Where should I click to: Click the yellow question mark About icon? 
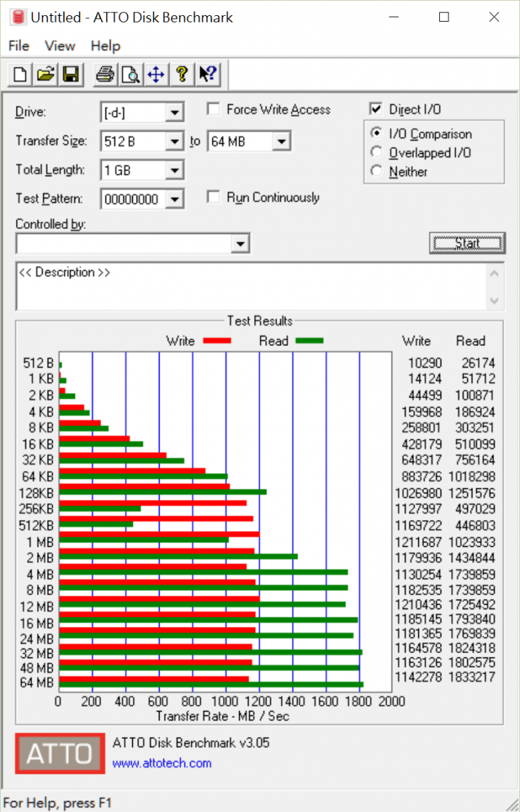[x=181, y=75]
